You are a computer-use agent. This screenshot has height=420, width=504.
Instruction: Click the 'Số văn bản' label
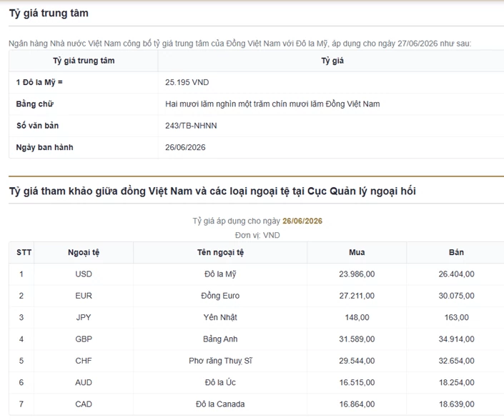coord(37,126)
